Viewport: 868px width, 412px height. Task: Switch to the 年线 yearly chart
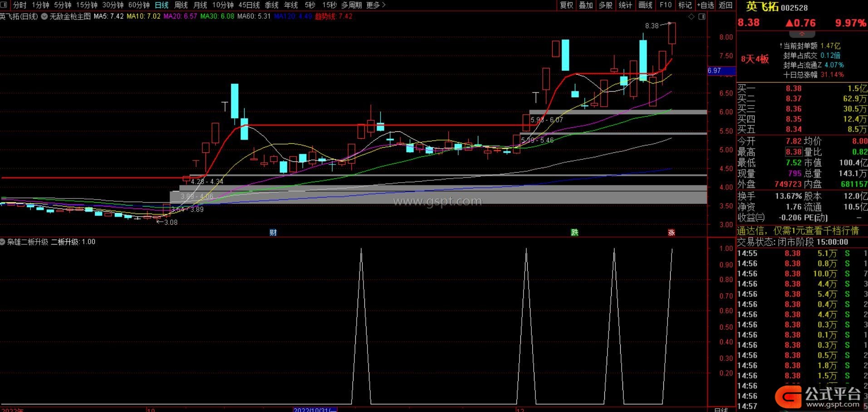click(291, 5)
